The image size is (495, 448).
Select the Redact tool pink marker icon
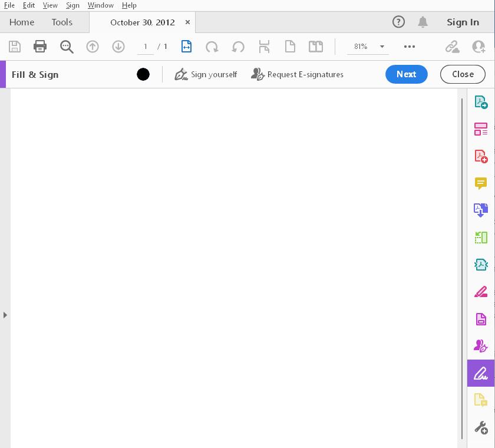480,291
